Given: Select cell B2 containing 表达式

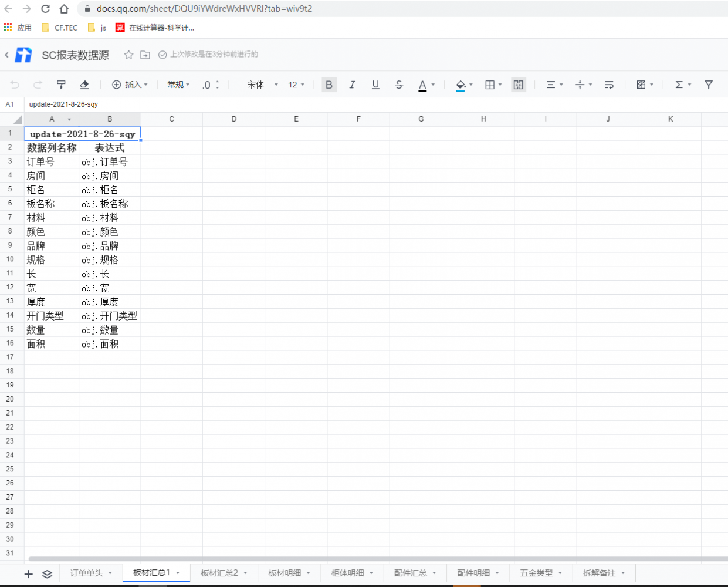Looking at the screenshot, I should (110, 148).
